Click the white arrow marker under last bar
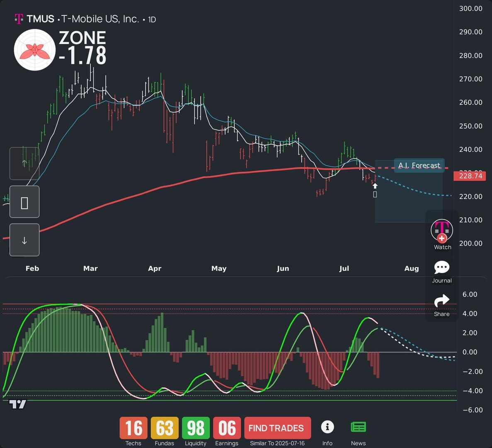The image size is (492, 448). click(x=375, y=186)
